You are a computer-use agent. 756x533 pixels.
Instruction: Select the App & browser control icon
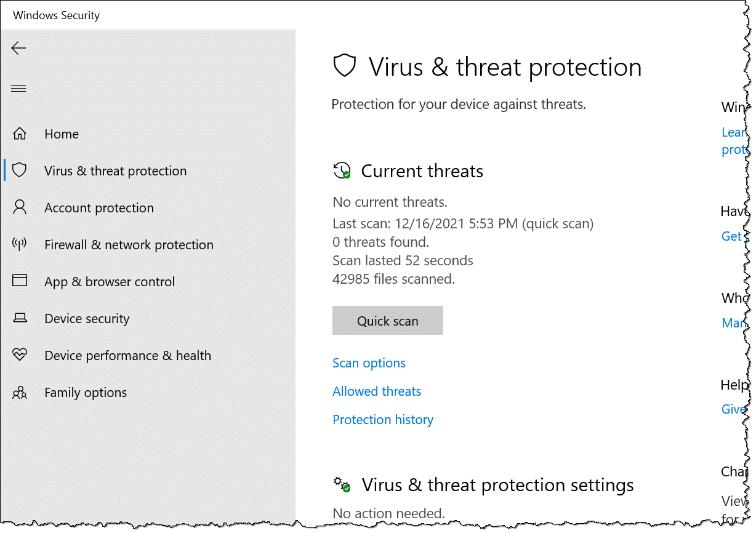(x=20, y=281)
